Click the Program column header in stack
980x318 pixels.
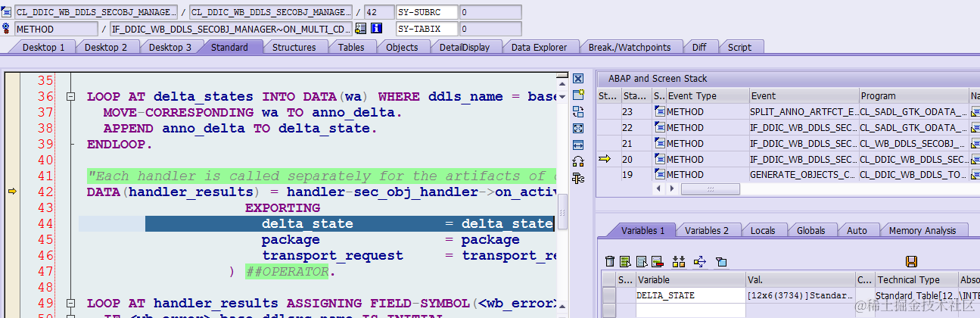[x=913, y=96]
